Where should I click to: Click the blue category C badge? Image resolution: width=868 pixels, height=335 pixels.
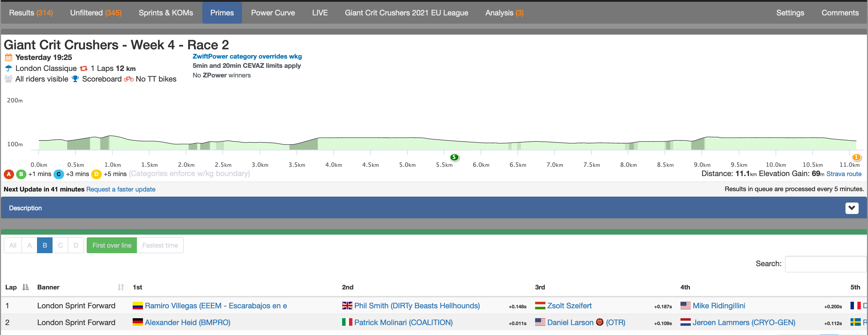pyautogui.click(x=59, y=174)
